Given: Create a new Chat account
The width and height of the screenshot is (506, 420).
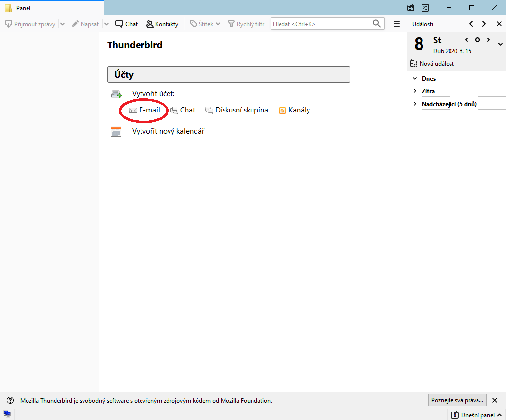Looking at the screenshot, I should tap(183, 110).
